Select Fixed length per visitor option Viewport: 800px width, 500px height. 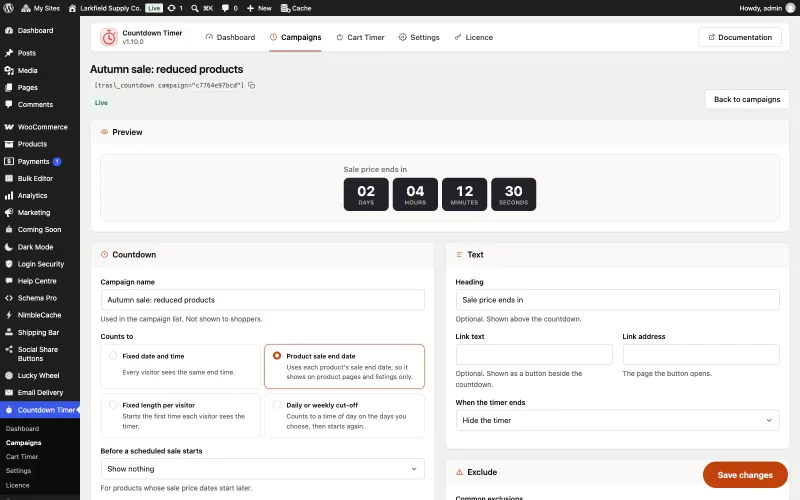(181, 415)
